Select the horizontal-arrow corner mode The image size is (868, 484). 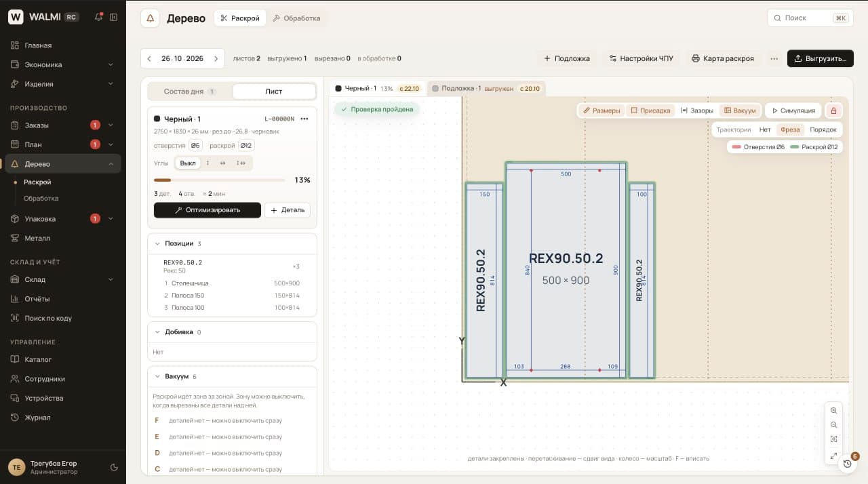pos(222,163)
